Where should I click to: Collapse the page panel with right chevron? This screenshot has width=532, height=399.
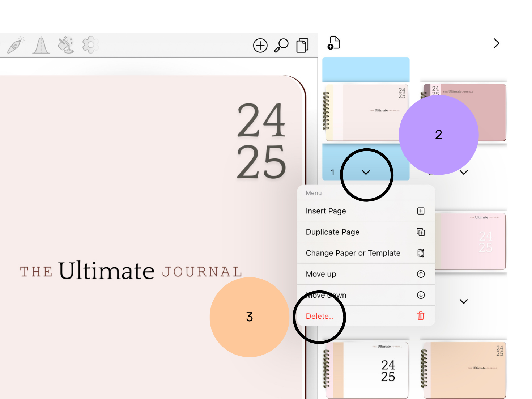pos(496,43)
